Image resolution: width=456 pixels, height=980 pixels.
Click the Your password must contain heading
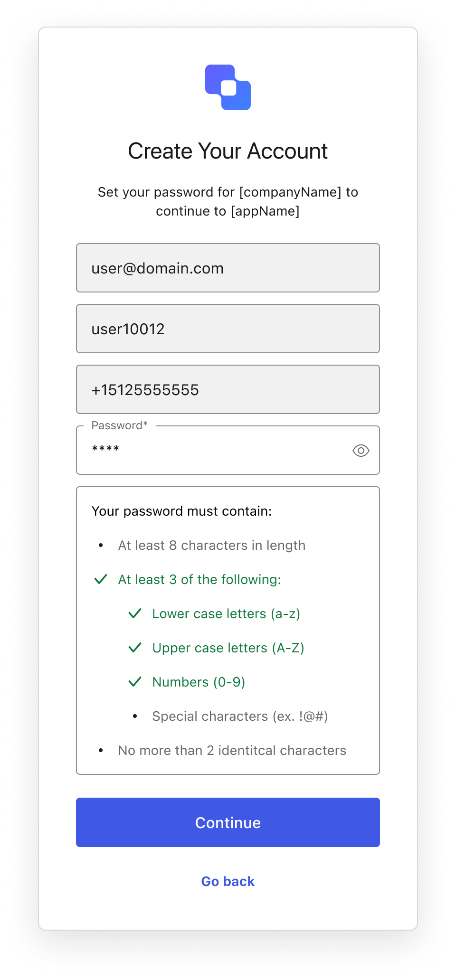click(x=181, y=511)
